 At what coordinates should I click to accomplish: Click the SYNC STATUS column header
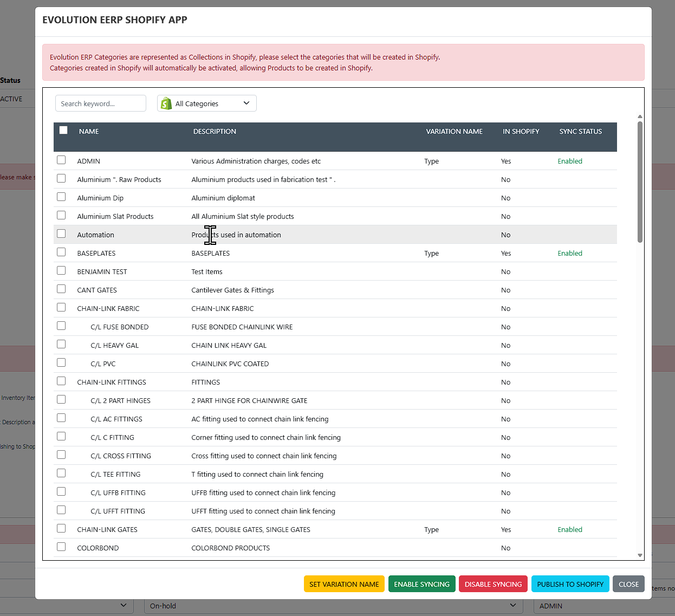pyautogui.click(x=581, y=132)
